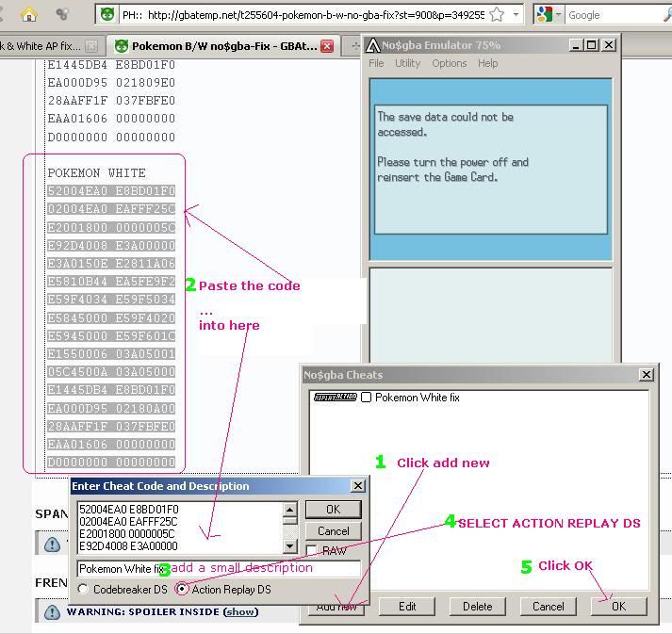
Task: Show the French spoiler content
Action: click(x=240, y=612)
